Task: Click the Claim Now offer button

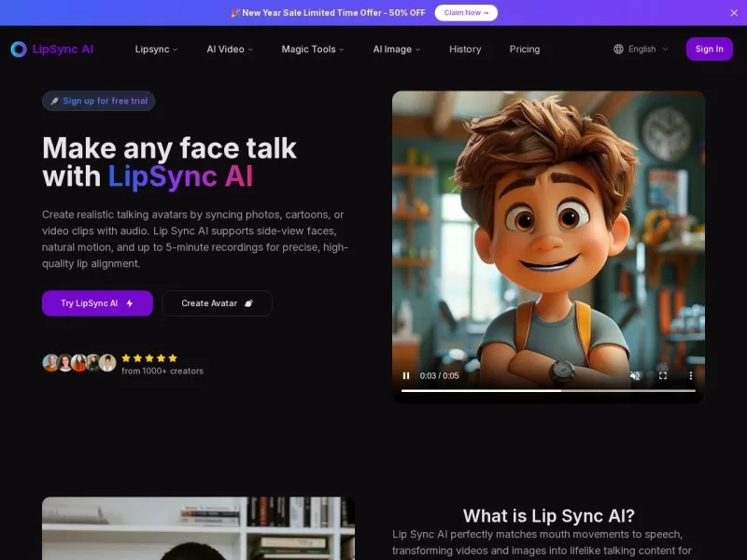Action: [x=466, y=12]
